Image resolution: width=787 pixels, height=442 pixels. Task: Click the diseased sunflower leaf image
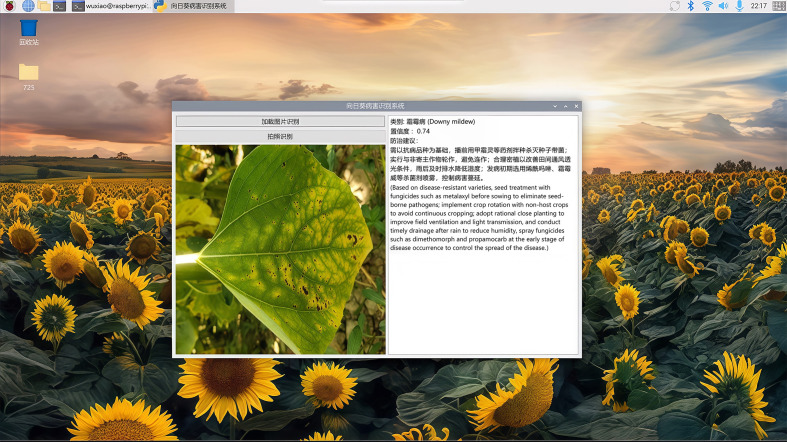click(281, 249)
